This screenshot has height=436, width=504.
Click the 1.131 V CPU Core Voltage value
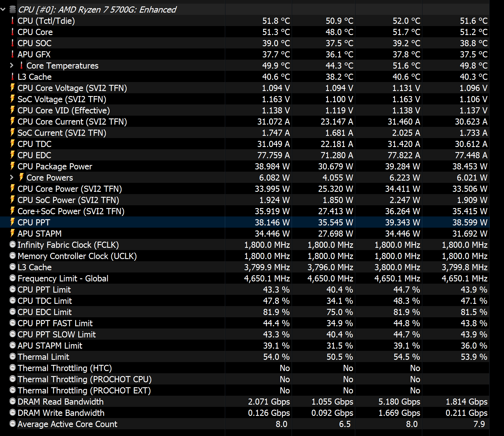[x=406, y=88]
